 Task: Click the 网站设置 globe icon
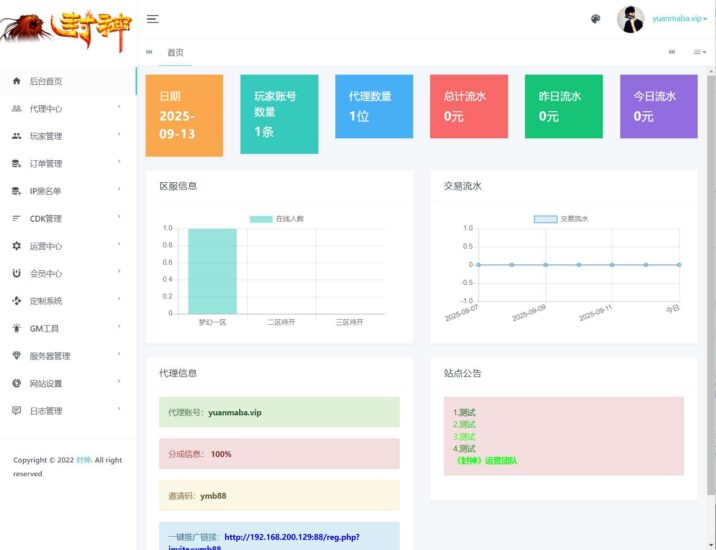(16, 383)
